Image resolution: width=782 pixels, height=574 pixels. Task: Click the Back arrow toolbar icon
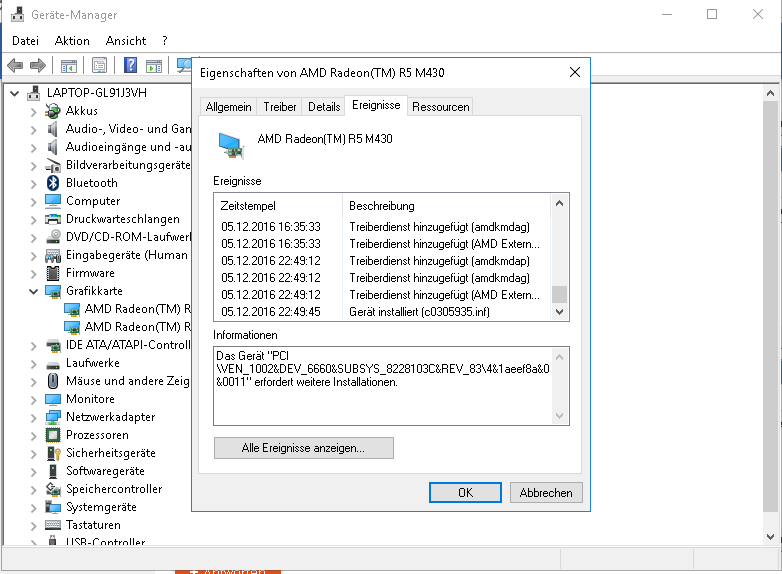[x=15, y=65]
